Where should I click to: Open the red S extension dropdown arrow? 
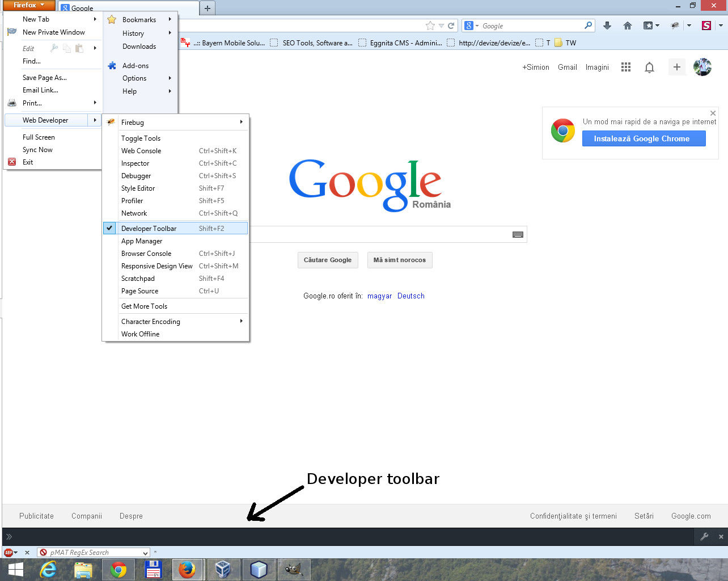click(x=721, y=26)
